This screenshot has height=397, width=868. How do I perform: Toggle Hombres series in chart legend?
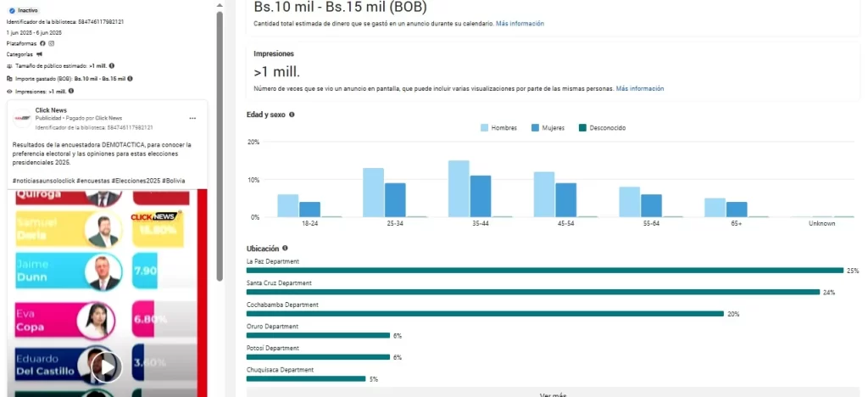click(498, 128)
